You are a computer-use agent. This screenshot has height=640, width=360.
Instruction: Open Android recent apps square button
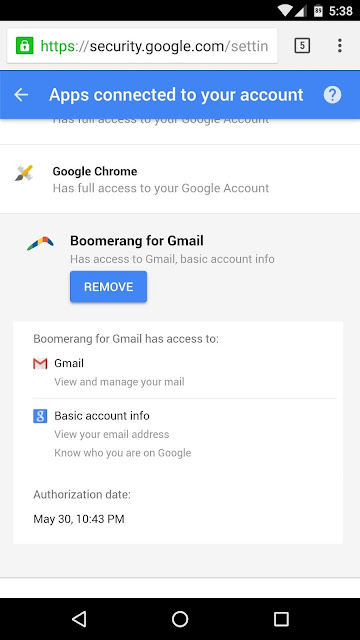coord(281,619)
